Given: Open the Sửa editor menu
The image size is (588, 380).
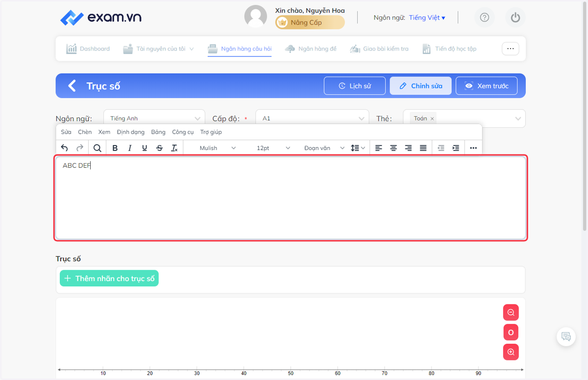Looking at the screenshot, I should (66, 132).
